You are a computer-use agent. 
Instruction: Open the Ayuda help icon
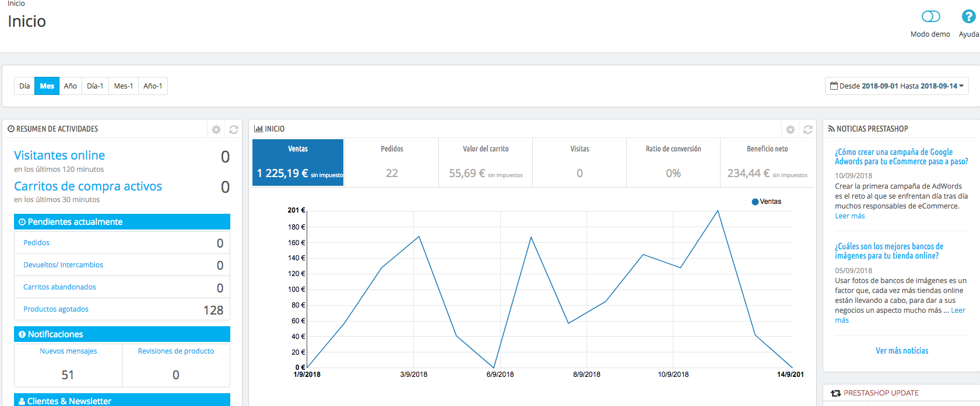(x=969, y=16)
